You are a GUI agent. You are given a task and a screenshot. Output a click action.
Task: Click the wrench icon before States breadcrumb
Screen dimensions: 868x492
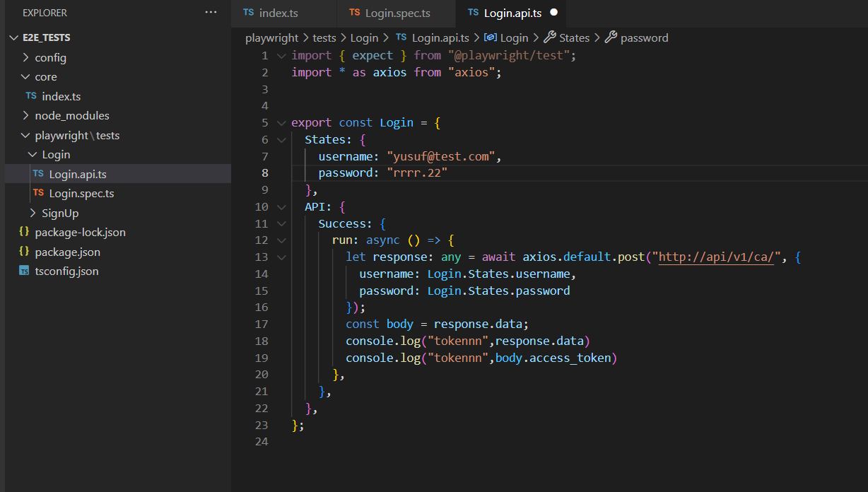tap(549, 37)
